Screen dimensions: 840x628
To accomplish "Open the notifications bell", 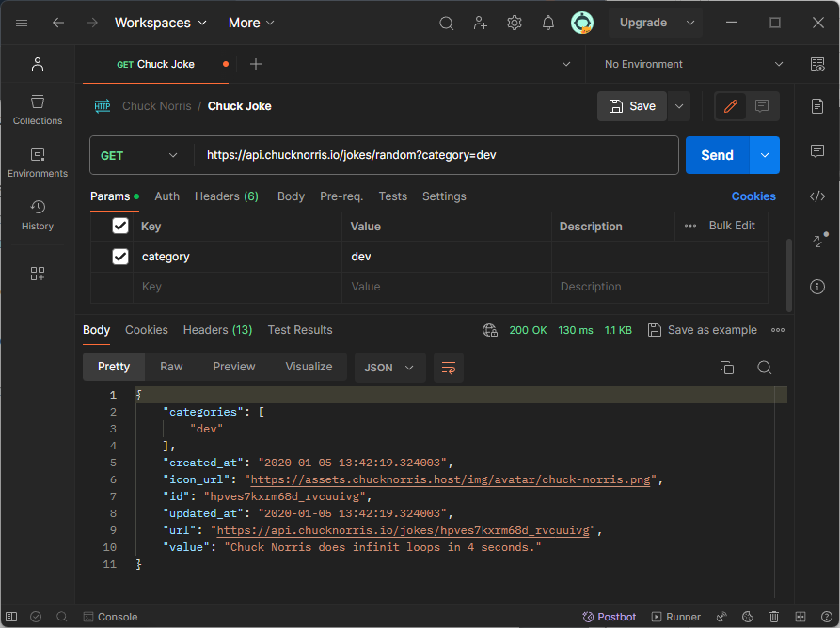I will coord(548,23).
